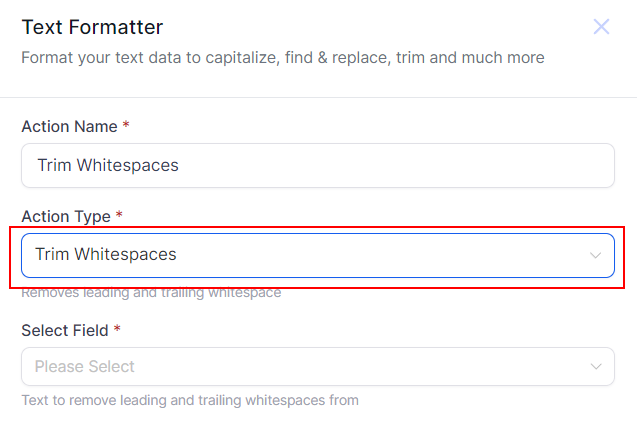
Task: Expand the Select Field chevron arrow
Action: click(596, 367)
